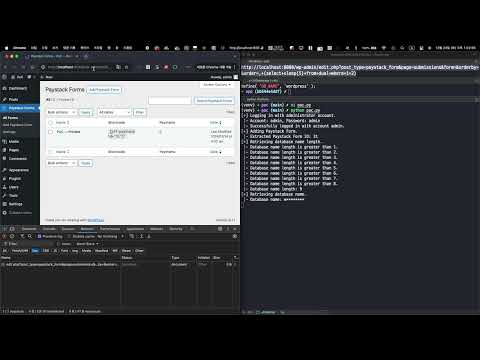Click DevTools clear network log icon
Viewport: 480px width, 360px height.
(x=12, y=236)
